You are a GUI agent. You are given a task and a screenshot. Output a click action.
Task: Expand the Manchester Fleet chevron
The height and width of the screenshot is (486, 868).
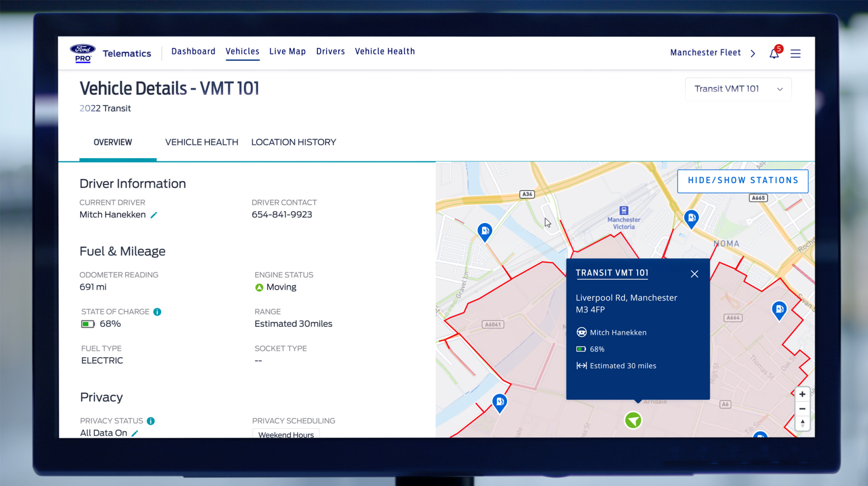tap(753, 53)
